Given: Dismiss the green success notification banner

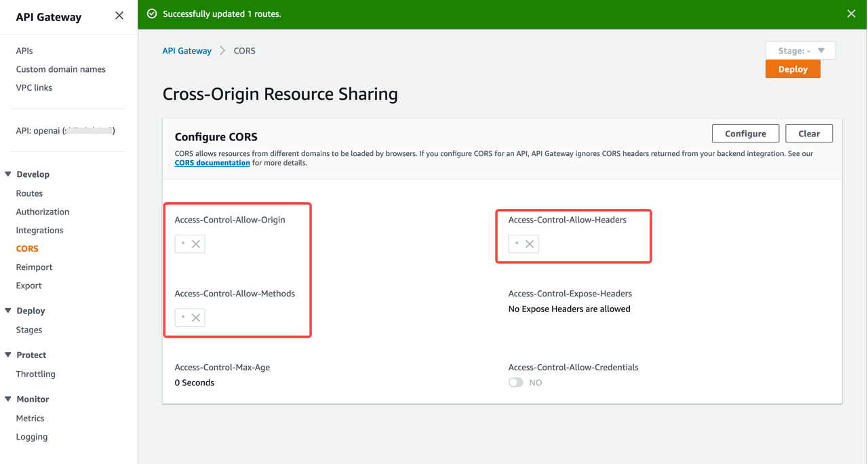Looking at the screenshot, I should (x=851, y=14).
